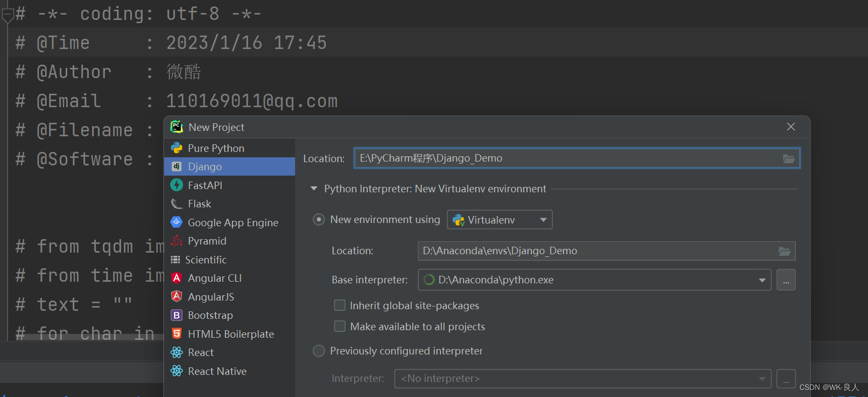Viewport: 868px width, 397px height.
Task: Click the AngularJS shield icon
Action: (x=177, y=296)
